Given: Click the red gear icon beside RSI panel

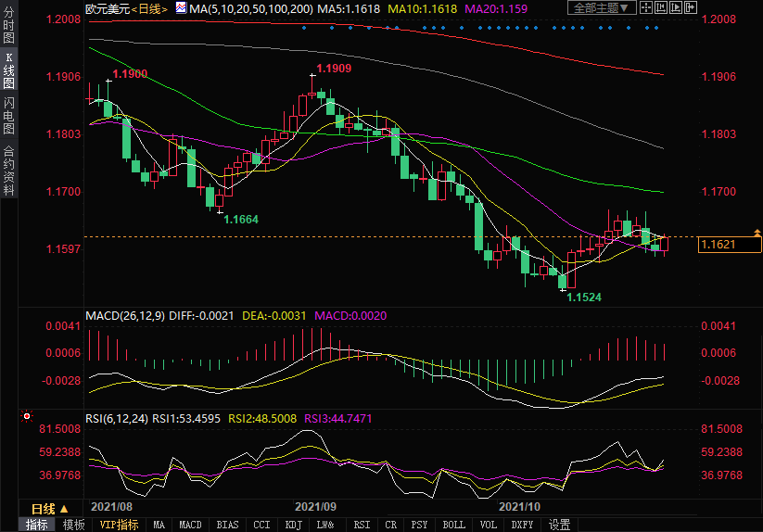Looking at the screenshot, I should 27,418.
